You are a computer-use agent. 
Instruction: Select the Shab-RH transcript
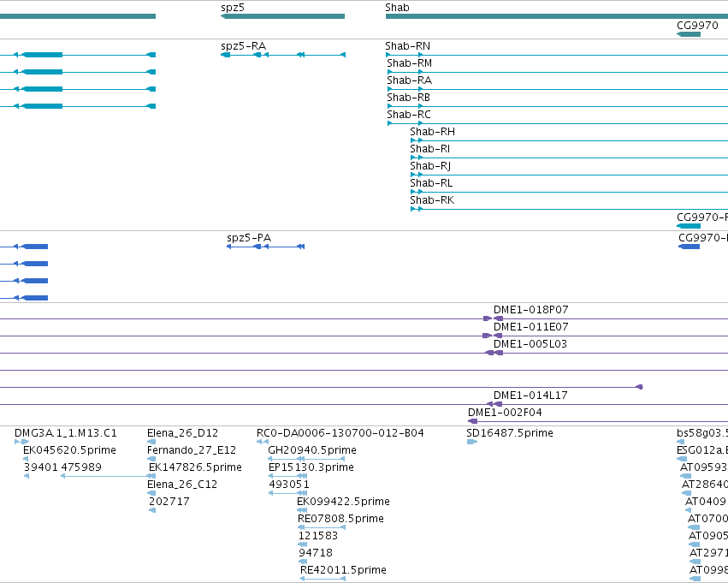(432, 132)
